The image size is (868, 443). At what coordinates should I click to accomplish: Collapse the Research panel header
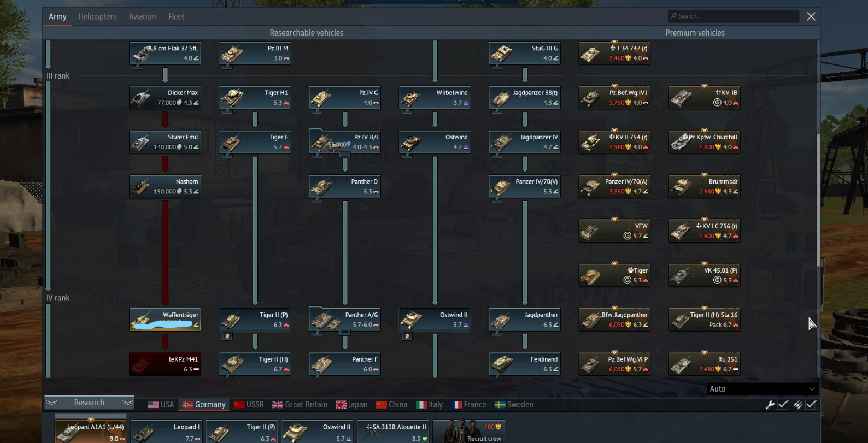point(90,403)
